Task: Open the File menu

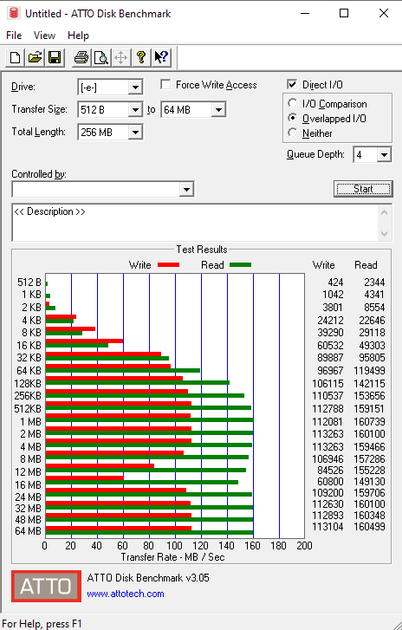Action: pyautogui.click(x=14, y=35)
